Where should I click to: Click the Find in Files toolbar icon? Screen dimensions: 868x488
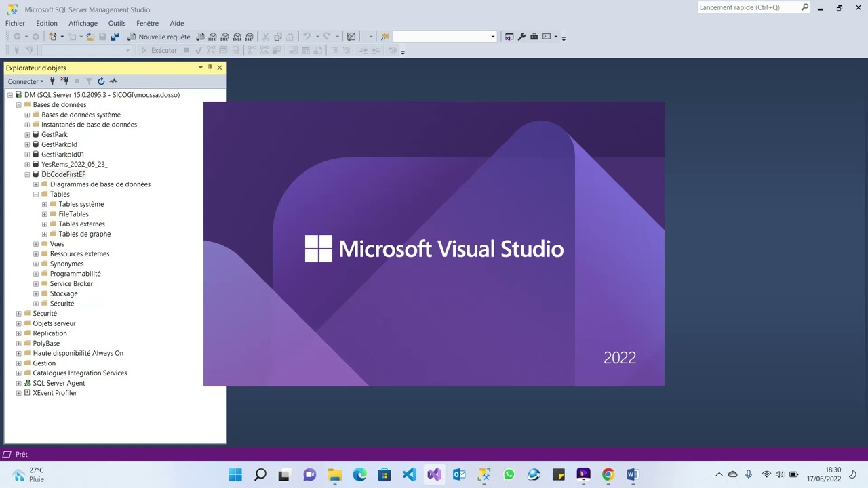(384, 37)
